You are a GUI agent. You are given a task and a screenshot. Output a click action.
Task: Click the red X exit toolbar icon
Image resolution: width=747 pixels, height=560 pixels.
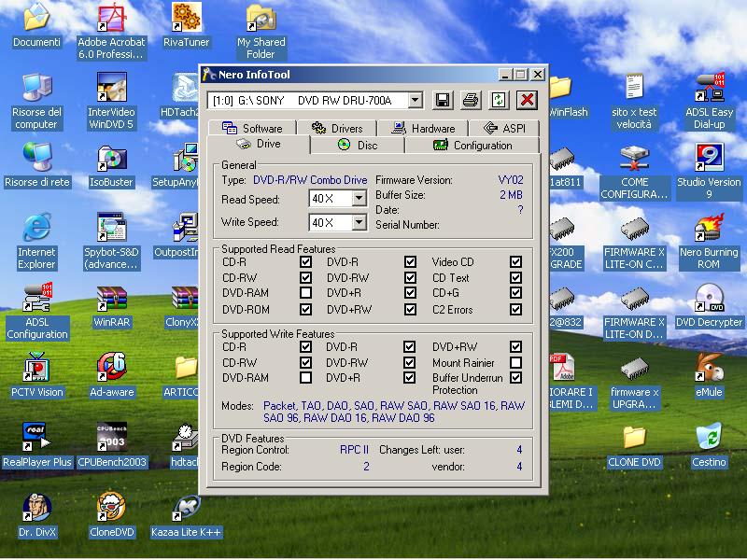pos(527,101)
